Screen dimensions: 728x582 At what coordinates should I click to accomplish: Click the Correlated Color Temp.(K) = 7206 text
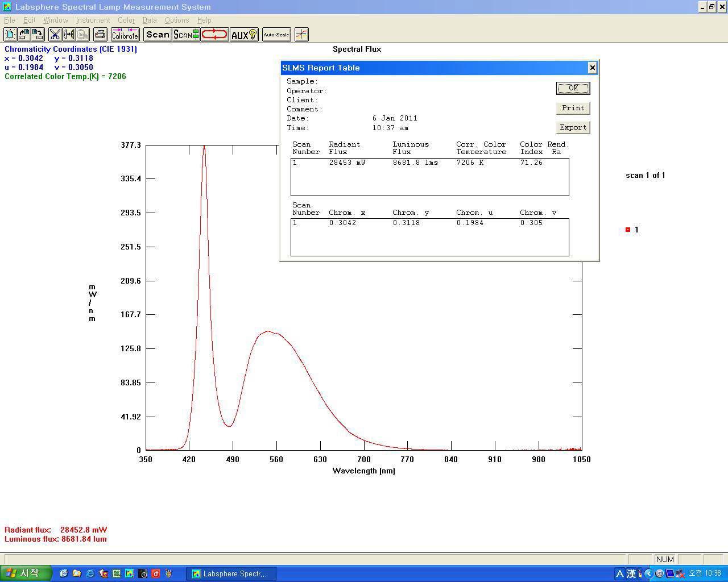coord(65,76)
